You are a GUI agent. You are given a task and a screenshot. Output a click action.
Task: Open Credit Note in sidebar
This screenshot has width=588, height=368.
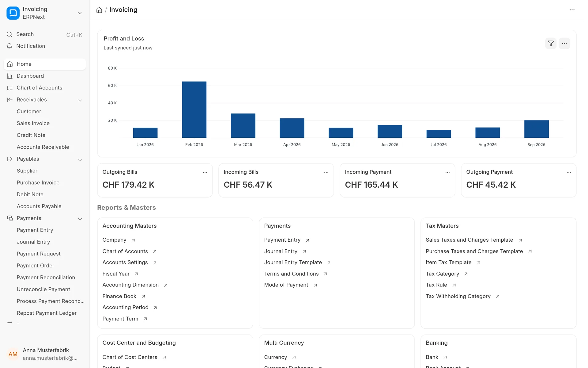[31, 135]
